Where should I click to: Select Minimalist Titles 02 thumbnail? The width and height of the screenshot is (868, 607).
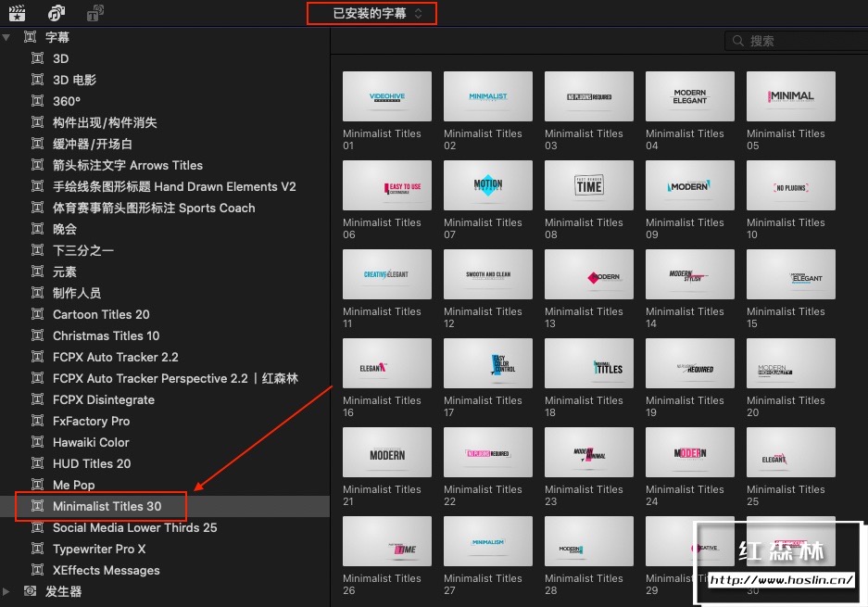[487, 96]
